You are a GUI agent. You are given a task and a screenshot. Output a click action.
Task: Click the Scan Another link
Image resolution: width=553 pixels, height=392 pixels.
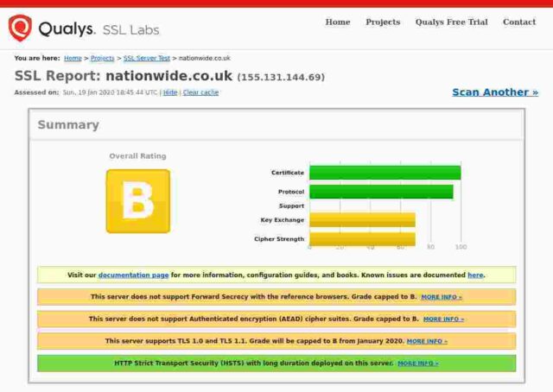[x=495, y=92]
